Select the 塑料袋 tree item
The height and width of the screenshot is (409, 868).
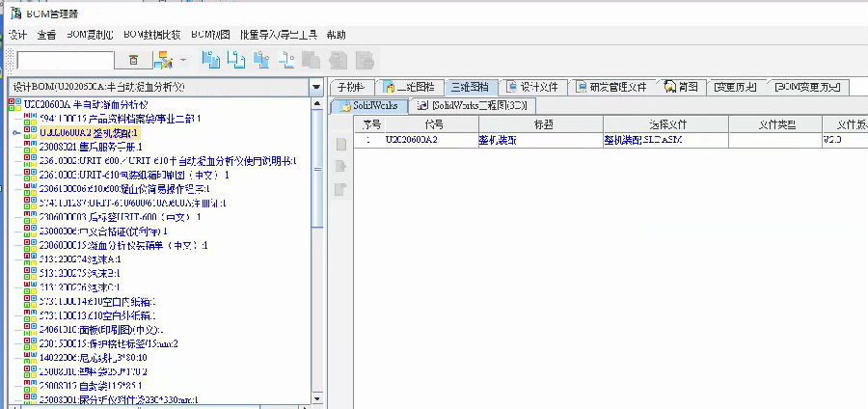tap(93, 371)
